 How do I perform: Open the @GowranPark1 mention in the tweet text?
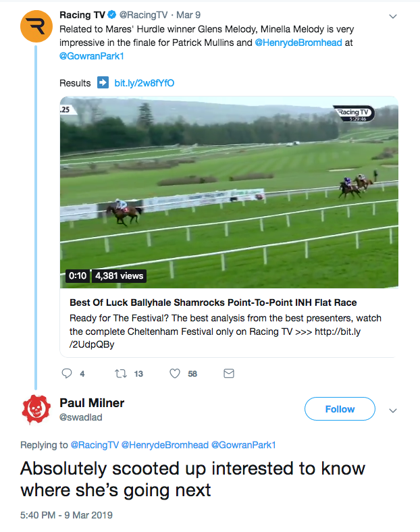point(92,56)
